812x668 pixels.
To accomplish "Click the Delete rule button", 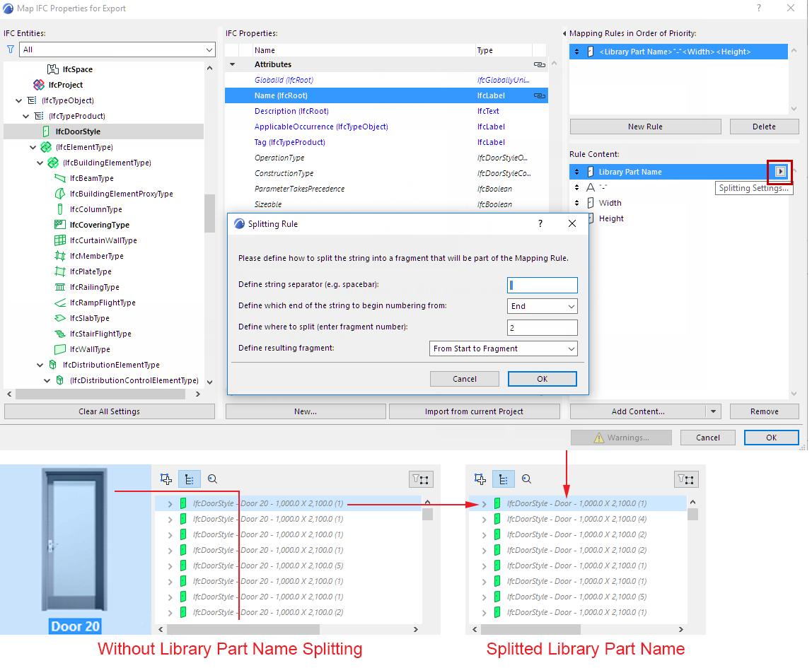I will tap(765, 127).
